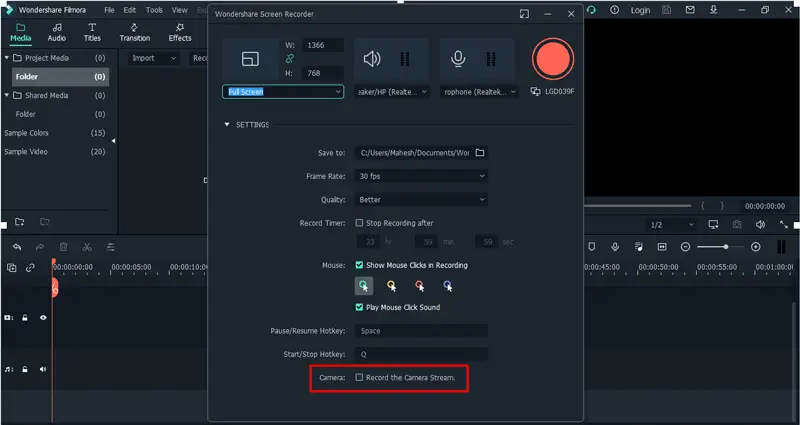The image size is (800, 425).
Task: Hide video track 1 with the eye icon
Action: (43, 317)
